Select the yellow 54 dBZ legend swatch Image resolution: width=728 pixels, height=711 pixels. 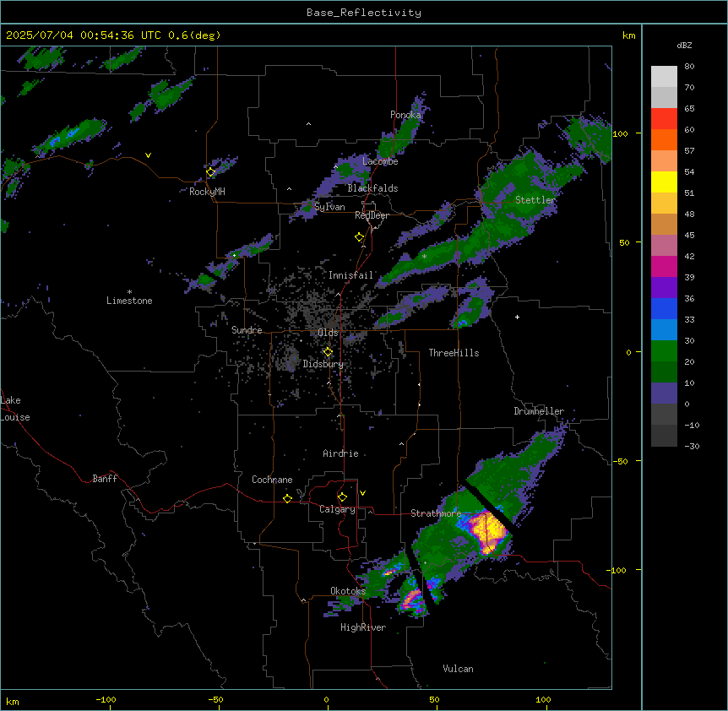coord(664,182)
